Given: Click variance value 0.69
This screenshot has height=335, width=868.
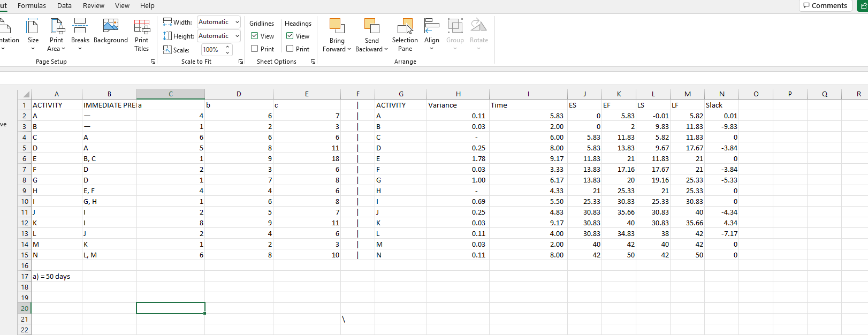Looking at the screenshot, I should [x=458, y=201].
